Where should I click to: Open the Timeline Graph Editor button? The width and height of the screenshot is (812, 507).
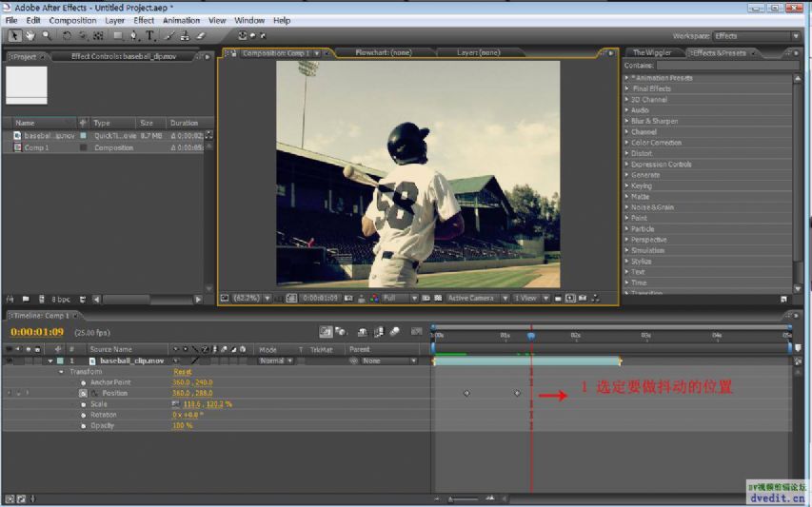click(416, 332)
